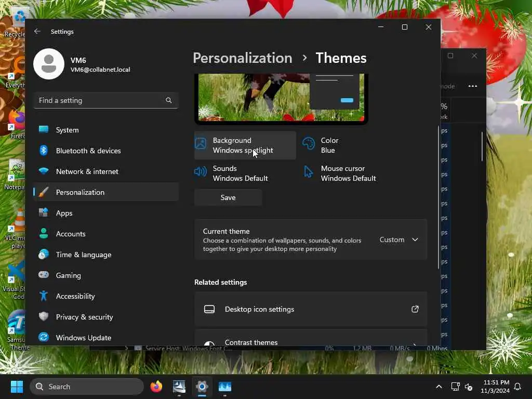Click the Settings window vertical scrollbar
This screenshot has width=532, height=399.
tap(438, 197)
